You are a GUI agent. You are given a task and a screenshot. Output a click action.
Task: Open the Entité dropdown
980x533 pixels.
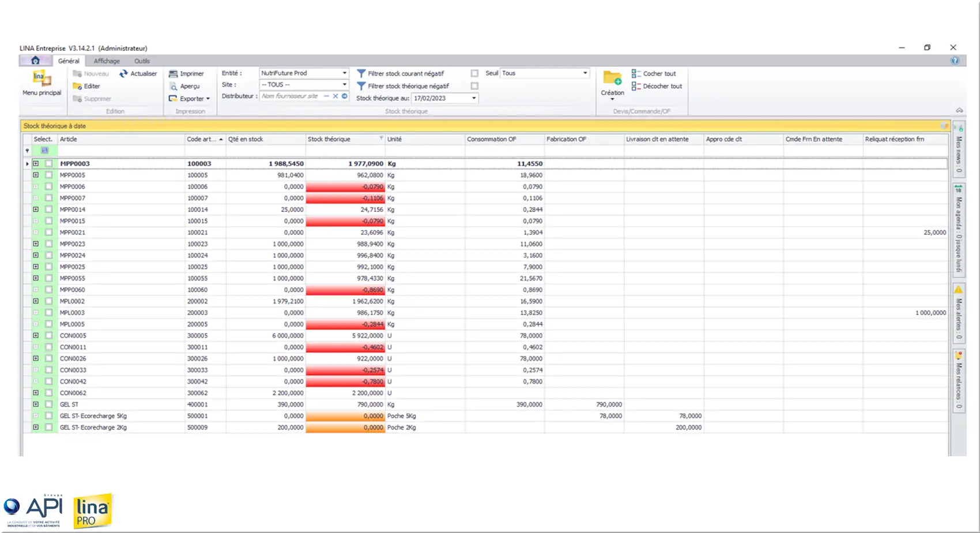[x=345, y=73]
